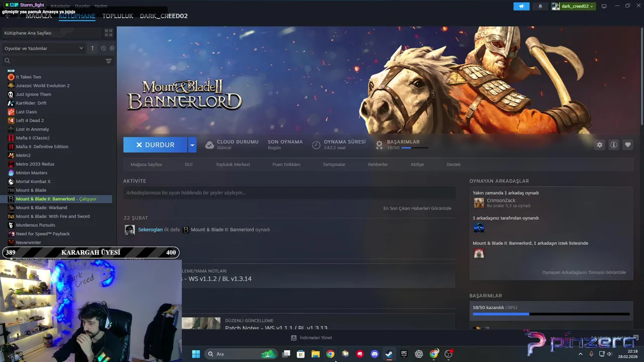
Task: Click the taskbar Ara search box
Action: 240,354
